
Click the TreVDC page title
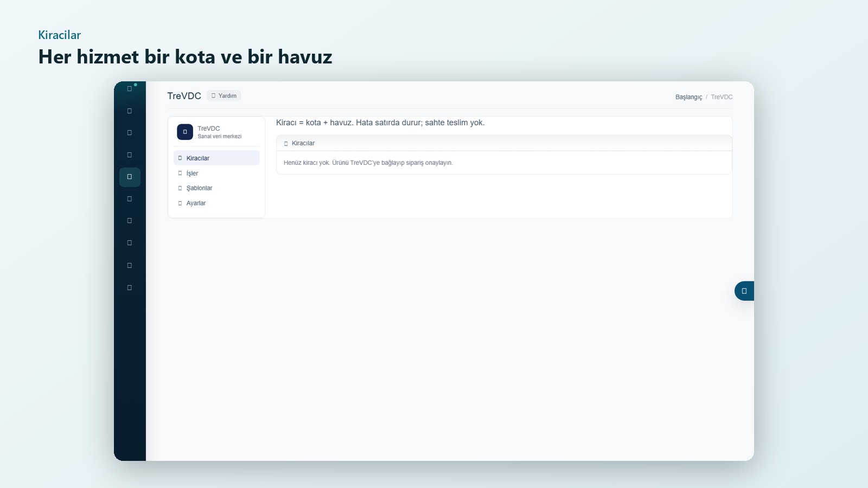(x=184, y=96)
